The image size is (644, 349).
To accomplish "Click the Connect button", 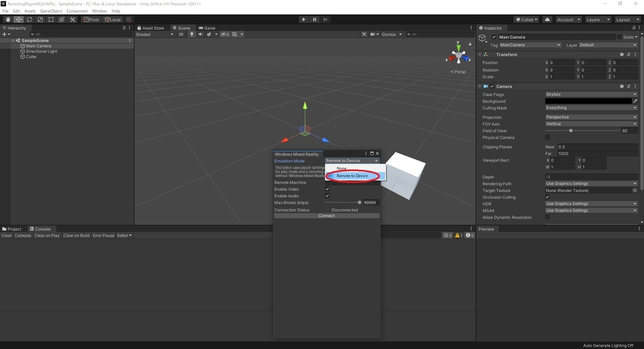I will 327,216.
